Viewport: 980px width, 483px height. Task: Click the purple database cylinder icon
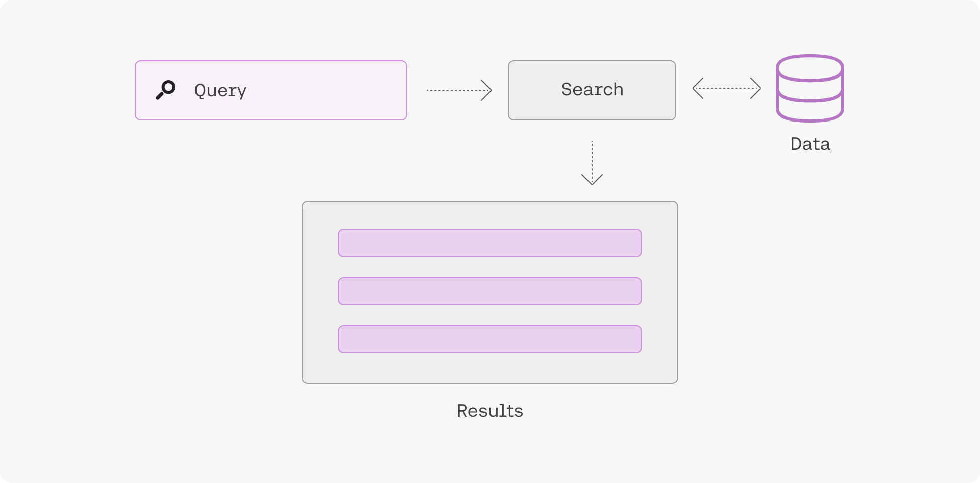(x=810, y=88)
